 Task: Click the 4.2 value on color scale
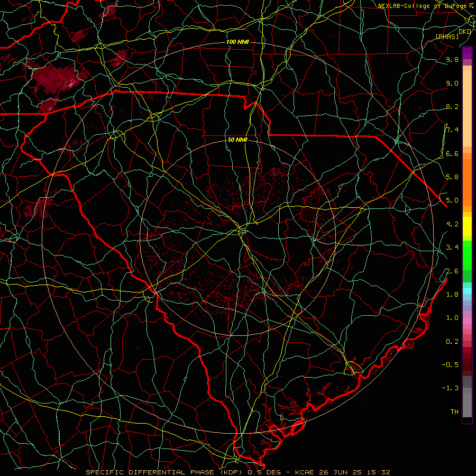click(x=452, y=224)
